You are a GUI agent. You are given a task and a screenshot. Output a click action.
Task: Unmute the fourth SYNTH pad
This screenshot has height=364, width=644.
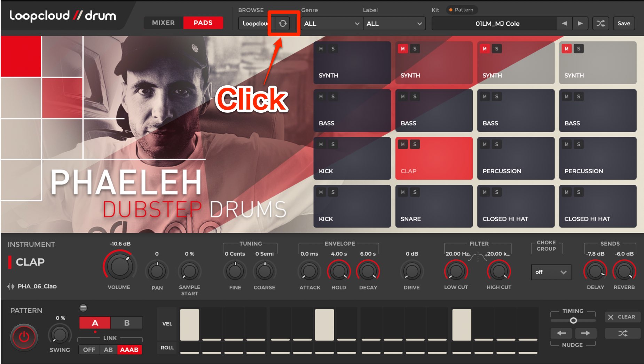click(567, 49)
